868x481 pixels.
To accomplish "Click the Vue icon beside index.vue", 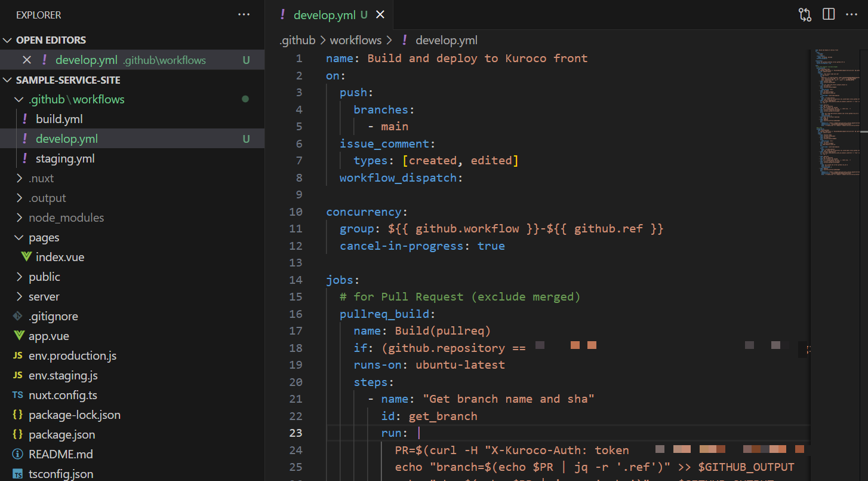I will pyautogui.click(x=26, y=257).
